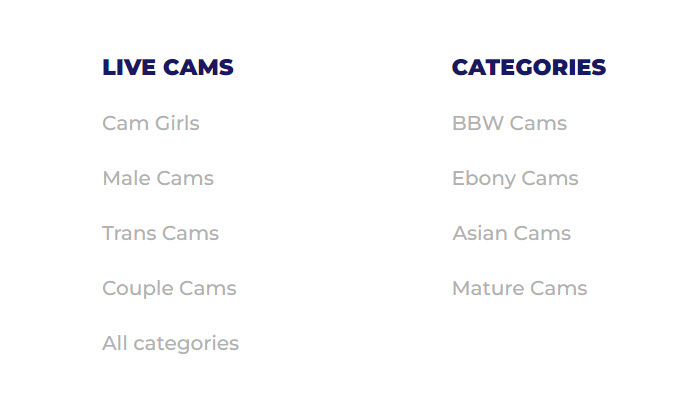Navigate to Asian Cams category
696x410 pixels.
point(512,233)
